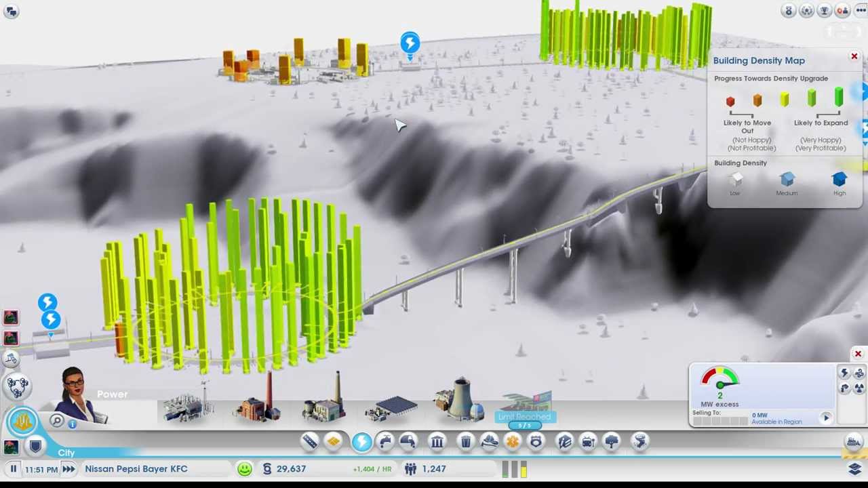Click the green happiness smiley face
The width and height of the screenshot is (868, 488).
[245, 468]
